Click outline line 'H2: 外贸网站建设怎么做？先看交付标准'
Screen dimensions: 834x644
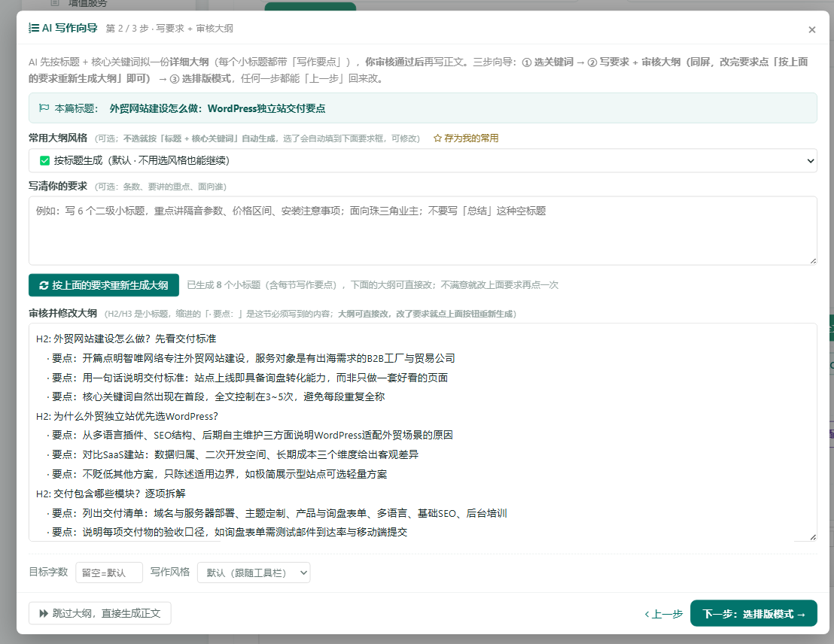[x=126, y=339]
